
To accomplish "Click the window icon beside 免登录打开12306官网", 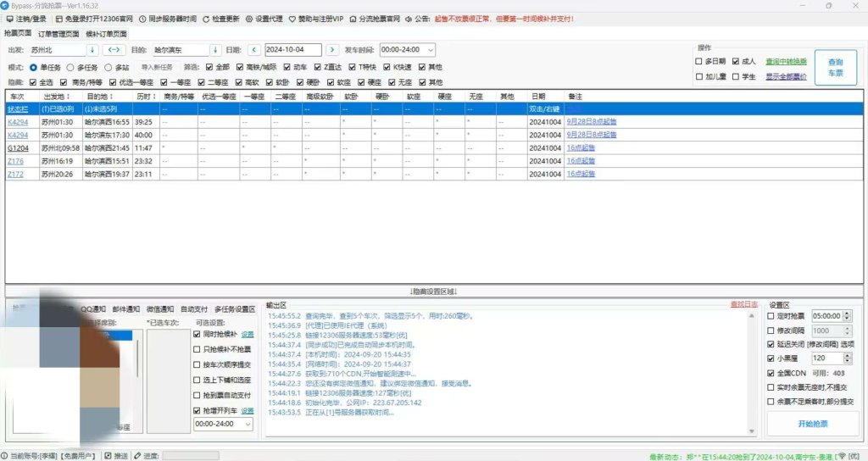I will [58, 19].
